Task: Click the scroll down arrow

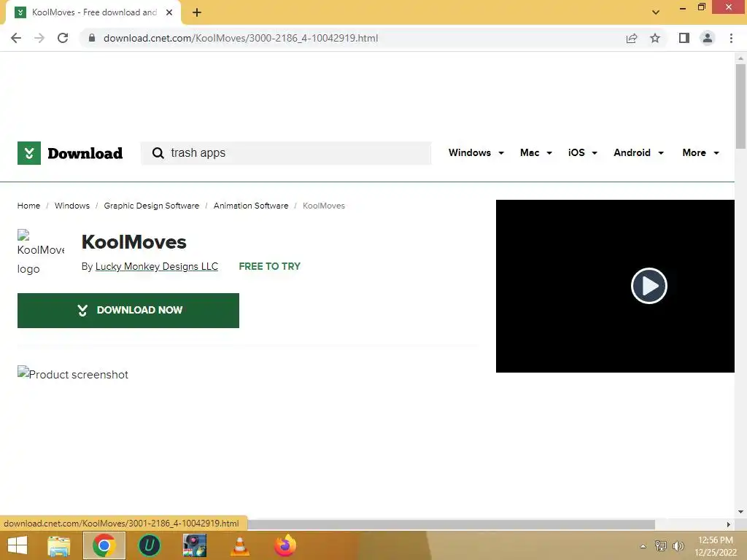Action: 740,513
